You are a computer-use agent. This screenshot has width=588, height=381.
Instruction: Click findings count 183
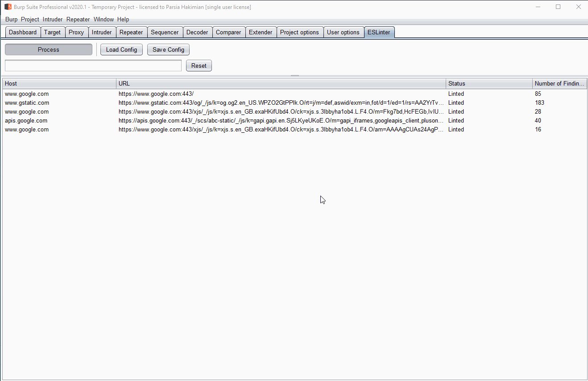(539, 103)
